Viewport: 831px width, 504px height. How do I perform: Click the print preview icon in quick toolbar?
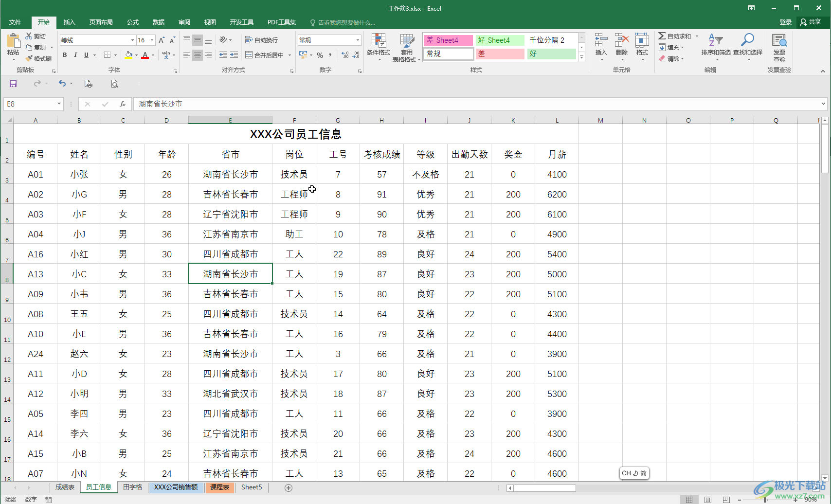[114, 84]
